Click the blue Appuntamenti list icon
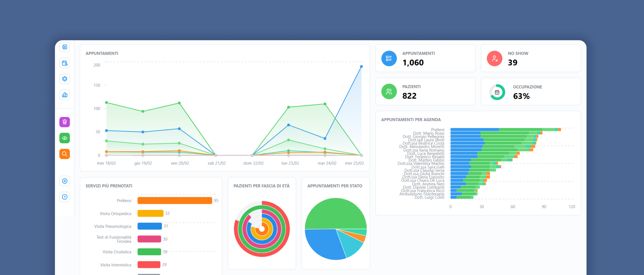This screenshot has height=275, width=644. (x=389, y=59)
